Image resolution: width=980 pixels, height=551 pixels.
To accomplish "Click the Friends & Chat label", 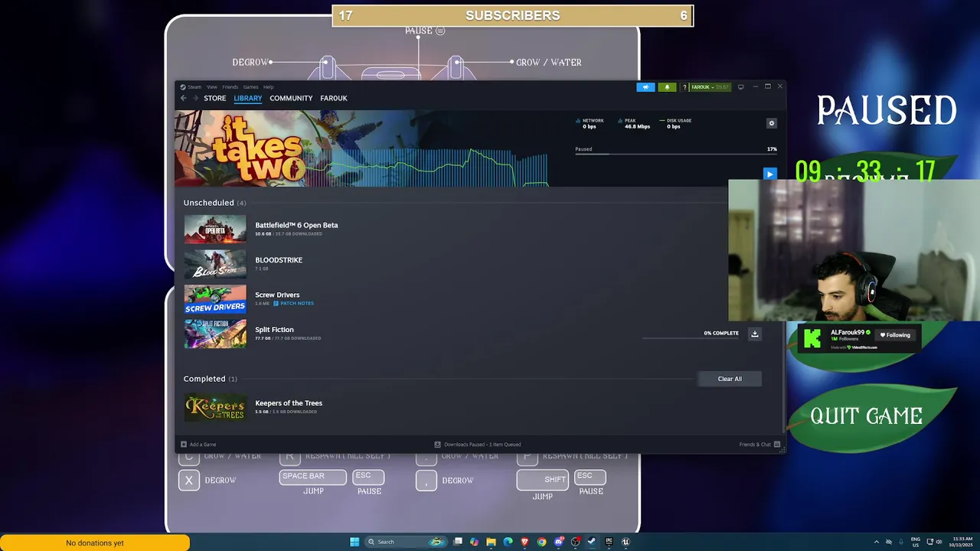I will (755, 445).
